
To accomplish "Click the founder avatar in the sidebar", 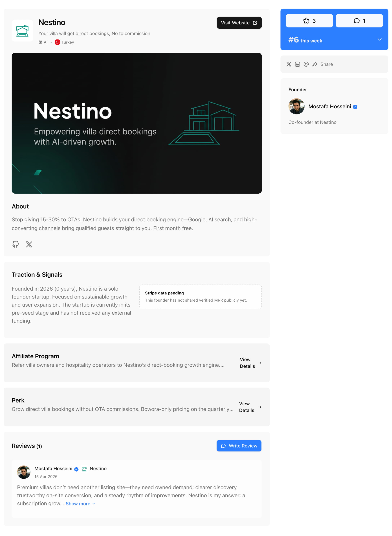I will [296, 106].
